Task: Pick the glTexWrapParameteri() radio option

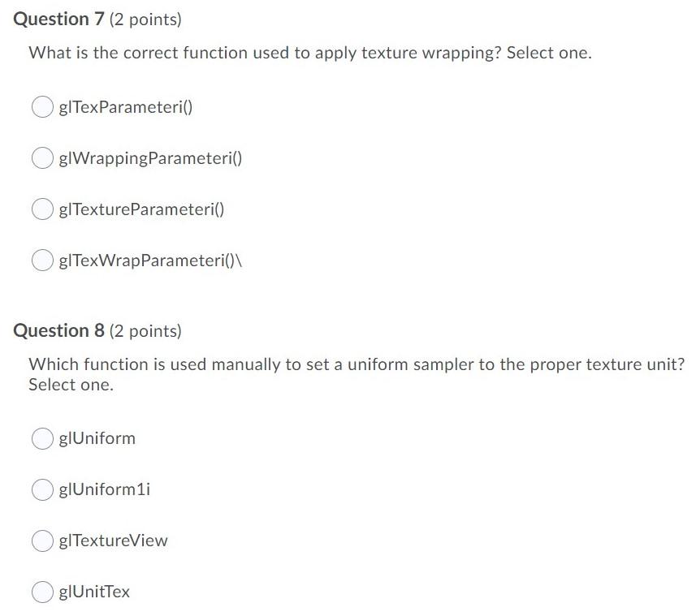Action: 42,260
